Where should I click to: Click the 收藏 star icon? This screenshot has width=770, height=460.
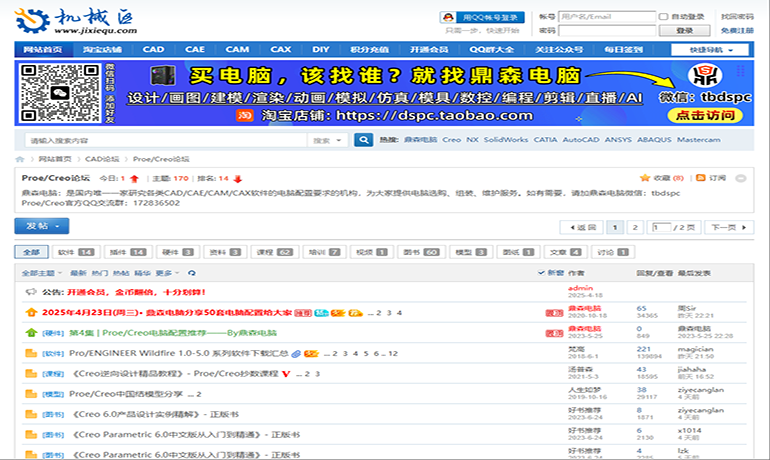[646, 178]
